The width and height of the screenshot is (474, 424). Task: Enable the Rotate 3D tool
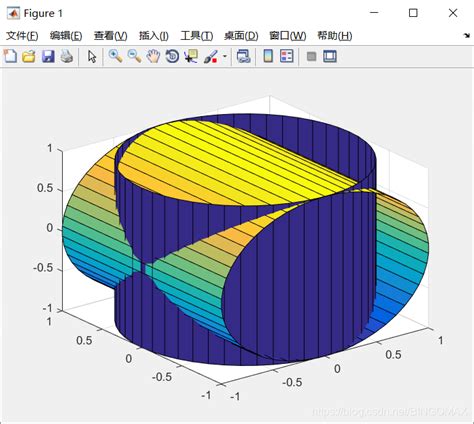pyautogui.click(x=172, y=56)
